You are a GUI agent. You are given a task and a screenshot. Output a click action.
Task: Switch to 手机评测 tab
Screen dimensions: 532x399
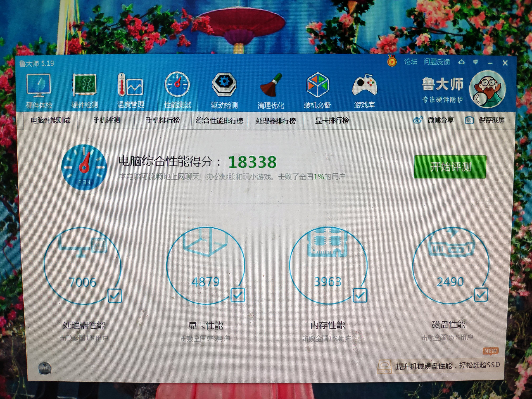tap(106, 120)
